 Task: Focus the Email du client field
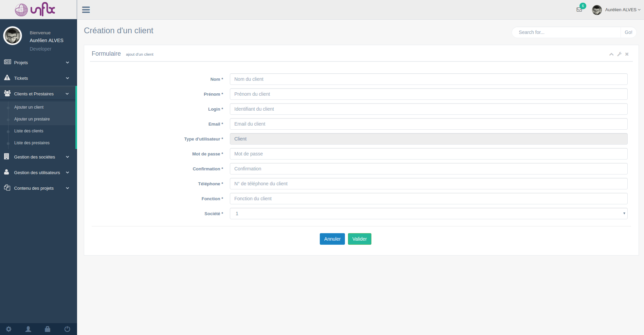point(428,124)
